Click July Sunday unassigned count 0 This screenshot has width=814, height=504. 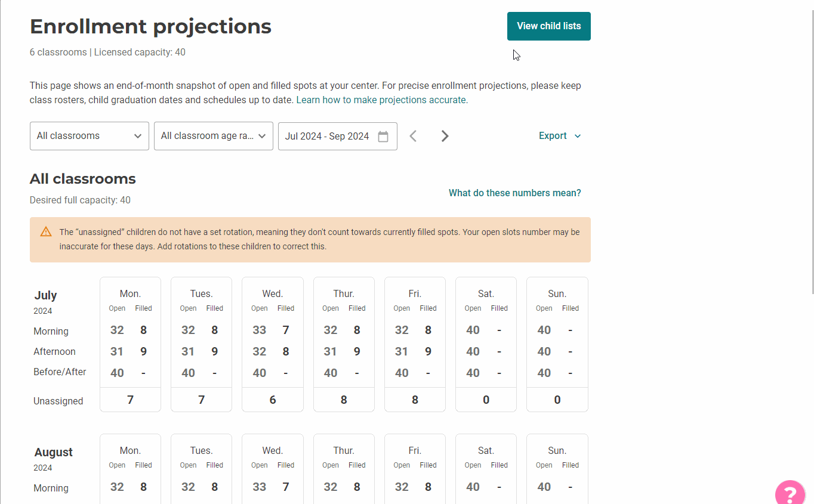[557, 400]
